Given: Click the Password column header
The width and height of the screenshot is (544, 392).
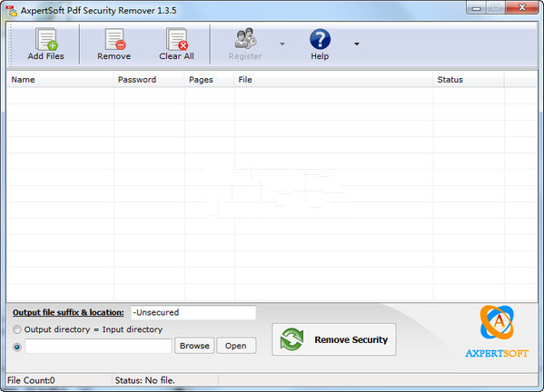Looking at the screenshot, I should tap(149, 80).
